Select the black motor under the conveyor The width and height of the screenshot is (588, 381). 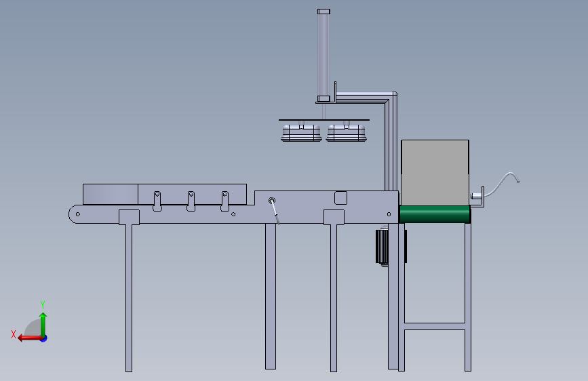point(383,246)
